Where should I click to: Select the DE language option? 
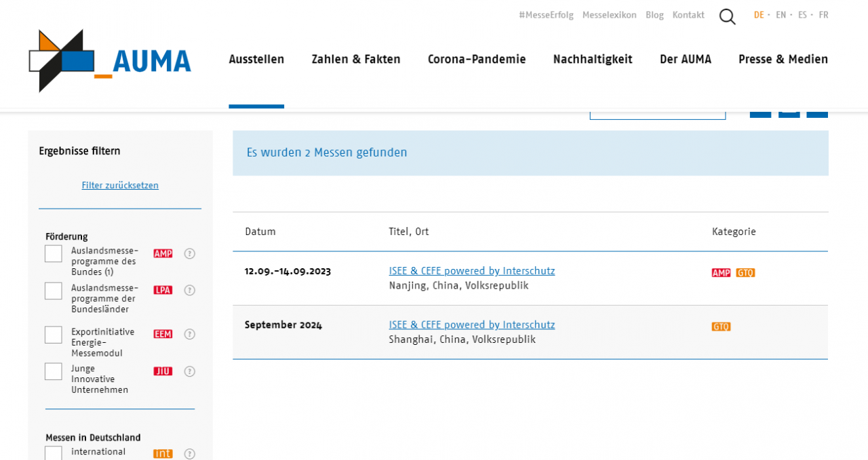pyautogui.click(x=759, y=15)
